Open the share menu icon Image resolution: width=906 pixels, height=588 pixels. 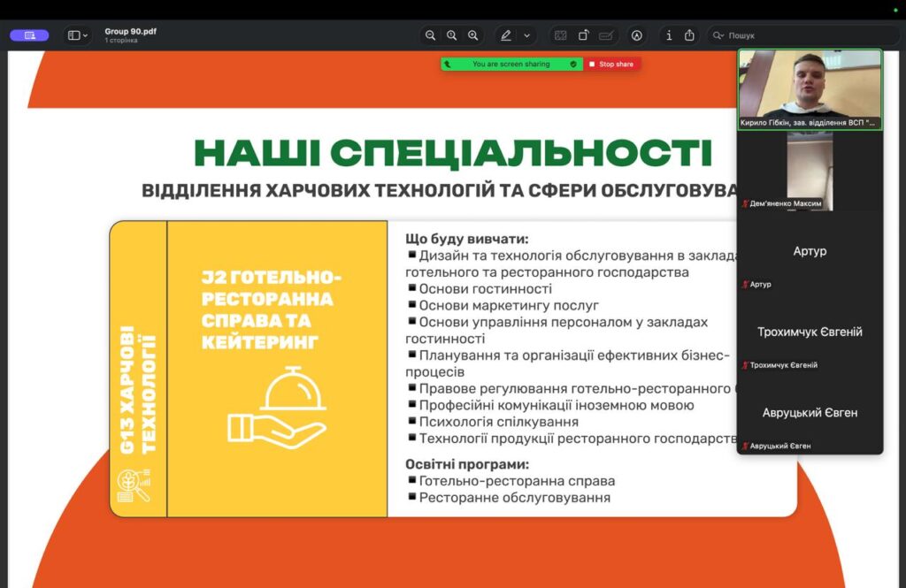tap(689, 35)
